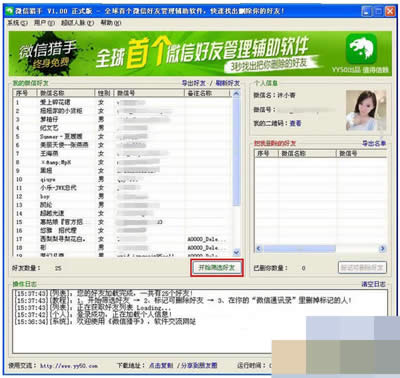Click 微信号 header in deleted-friends table
Image resolution: width=400 pixels, height=378 pixels.
pyautogui.click(x=361, y=154)
